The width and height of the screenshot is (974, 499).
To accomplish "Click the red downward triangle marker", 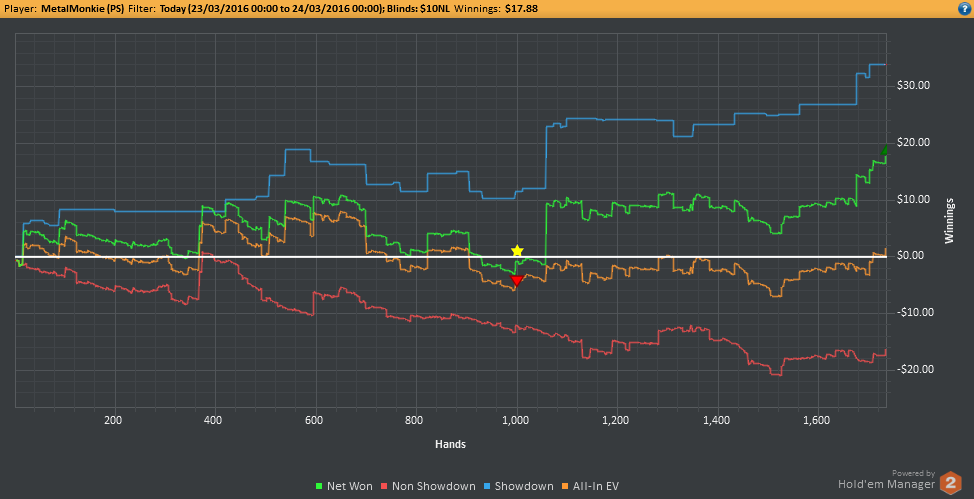I will [x=516, y=281].
